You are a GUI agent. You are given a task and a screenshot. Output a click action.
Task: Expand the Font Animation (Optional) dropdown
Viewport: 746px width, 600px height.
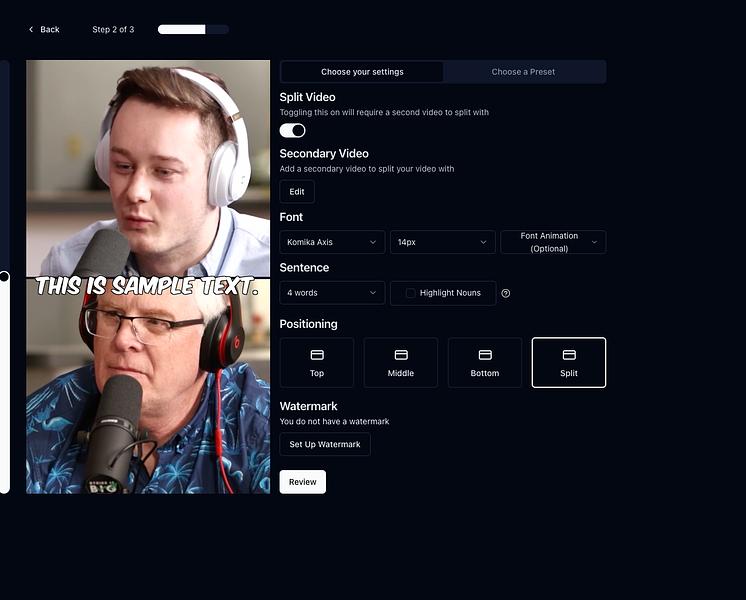click(553, 242)
